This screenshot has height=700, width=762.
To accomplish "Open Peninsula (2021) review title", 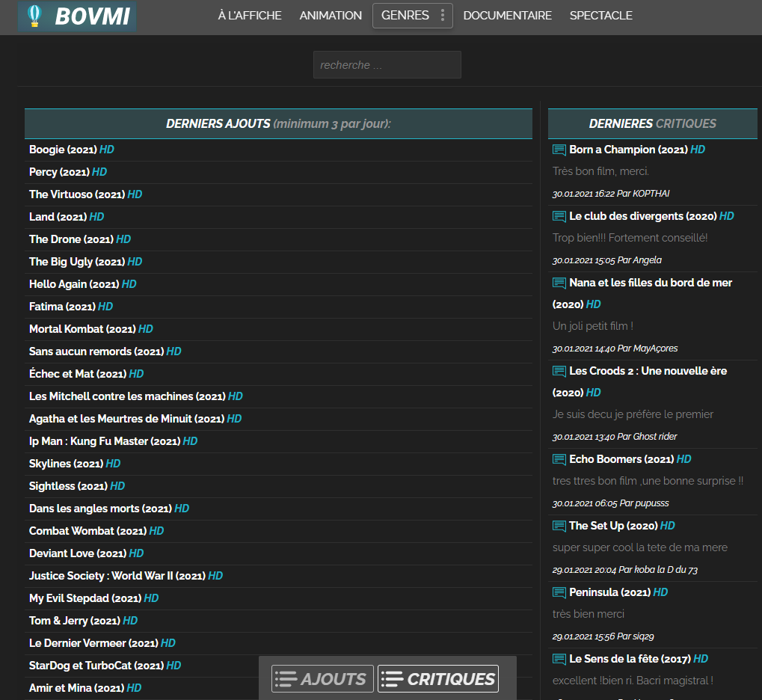I will pyautogui.click(x=618, y=592).
